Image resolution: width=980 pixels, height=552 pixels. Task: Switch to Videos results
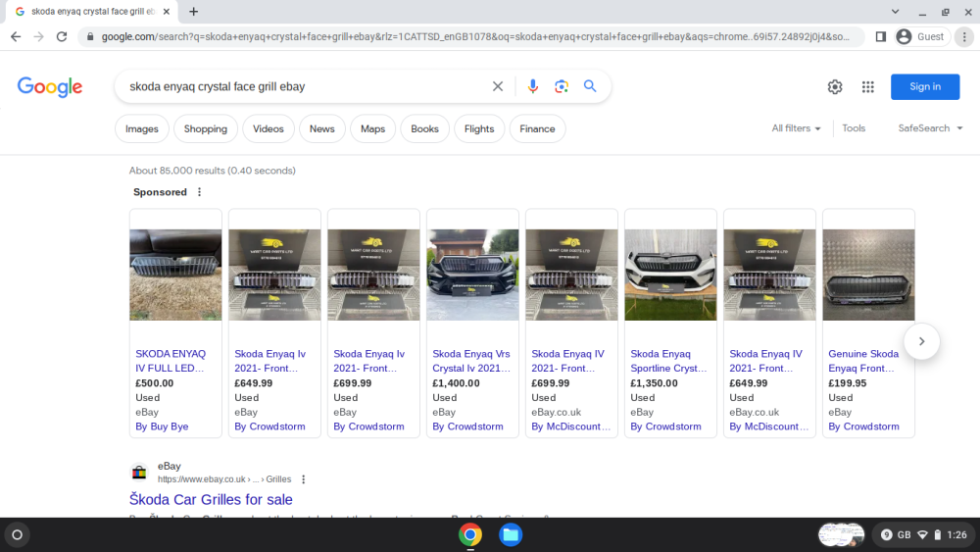tap(269, 128)
